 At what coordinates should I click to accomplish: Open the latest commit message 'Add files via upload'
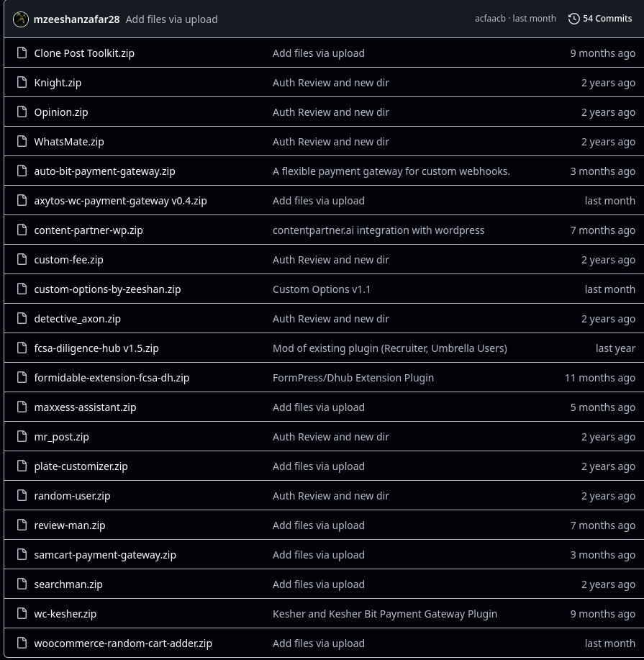point(172,19)
